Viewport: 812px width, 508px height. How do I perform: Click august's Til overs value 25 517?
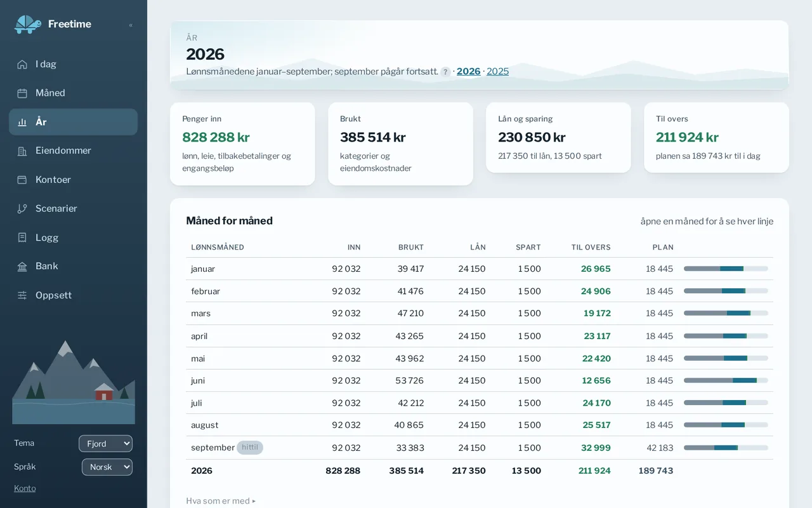(596, 425)
